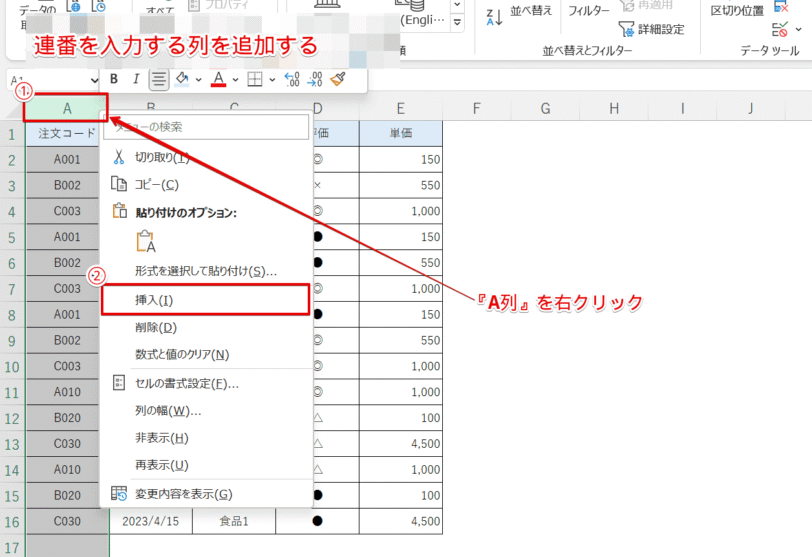The image size is (812, 557).
Task: Sort descending with Z-A icon
Action: click(495, 18)
